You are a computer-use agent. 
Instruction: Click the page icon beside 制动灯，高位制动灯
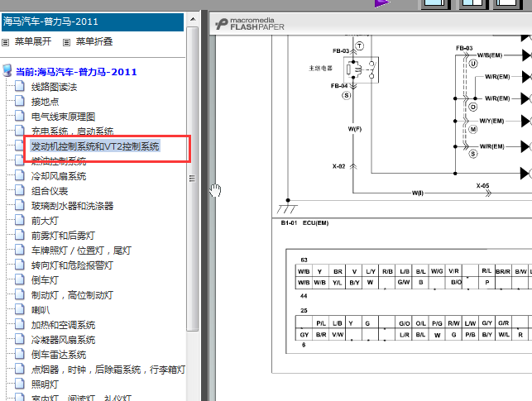[x=20, y=294]
